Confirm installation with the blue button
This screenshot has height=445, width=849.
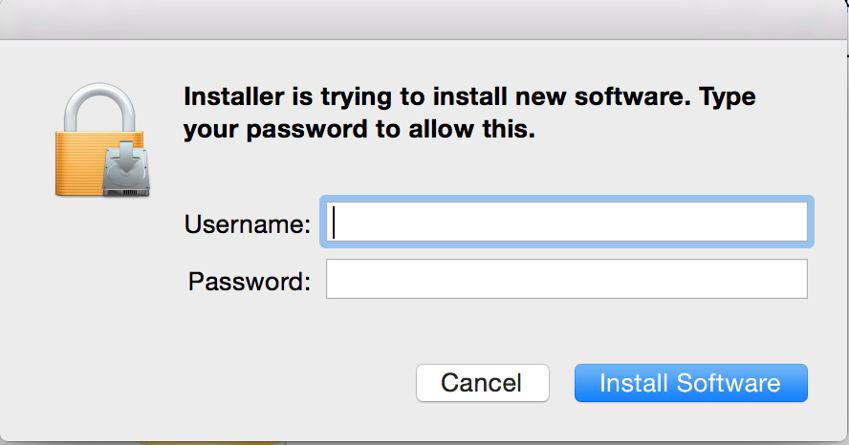pyautogui.click(x=690, y=383)
